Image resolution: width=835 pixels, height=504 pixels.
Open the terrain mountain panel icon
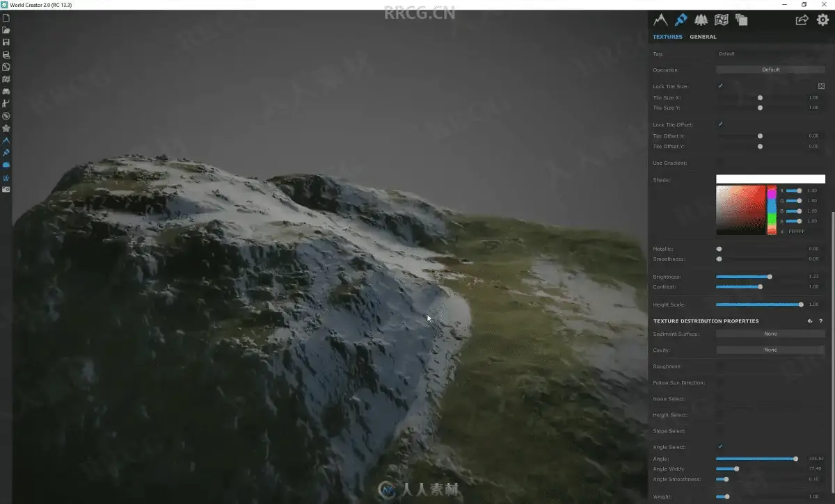pos(660,20)
